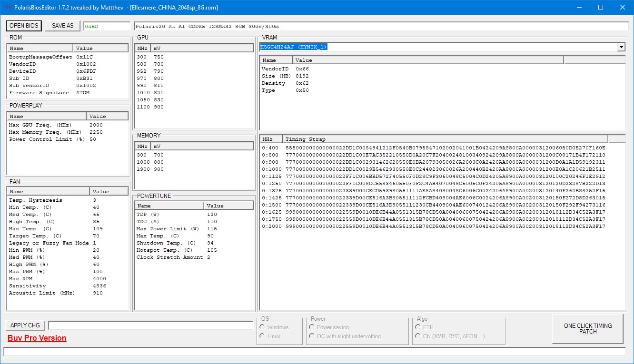Select GPU 1100 MHz 900 mV row
The image size is (634, 364).
[194, 107]
